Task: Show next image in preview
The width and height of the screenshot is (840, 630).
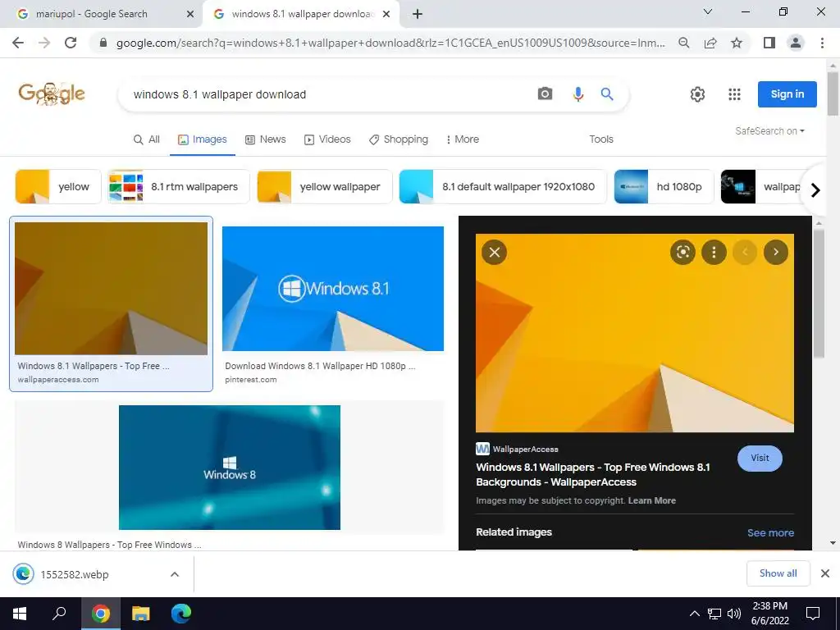Action: tap(776, 253)
